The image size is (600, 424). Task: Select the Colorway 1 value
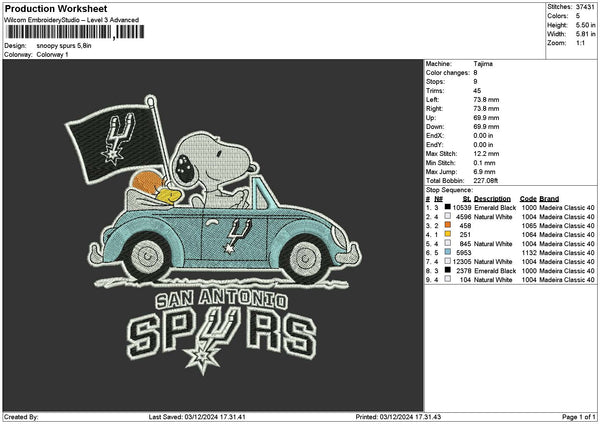[x=52, y=55]
